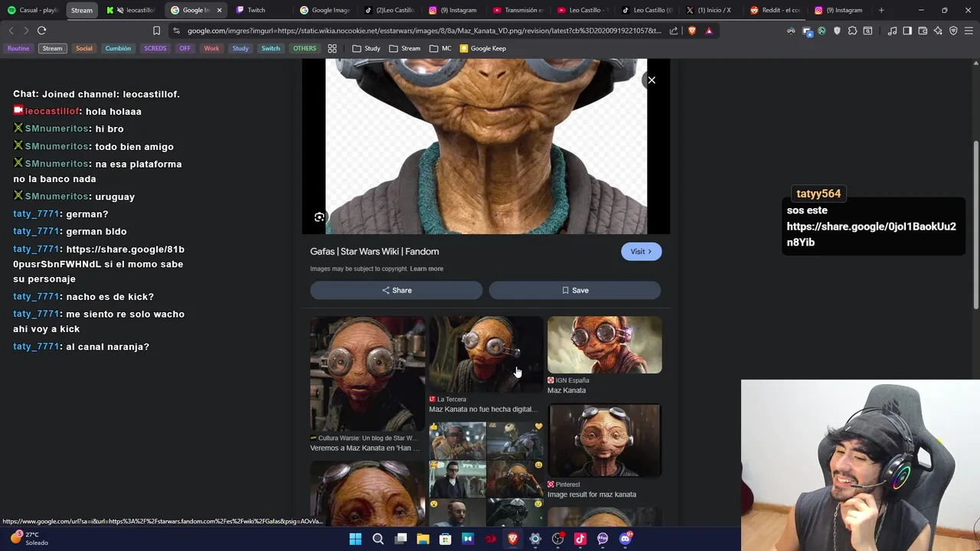Open Brave playlist music note icon
Viewport: 980px width, 551px height.
(x=892, y=31)
